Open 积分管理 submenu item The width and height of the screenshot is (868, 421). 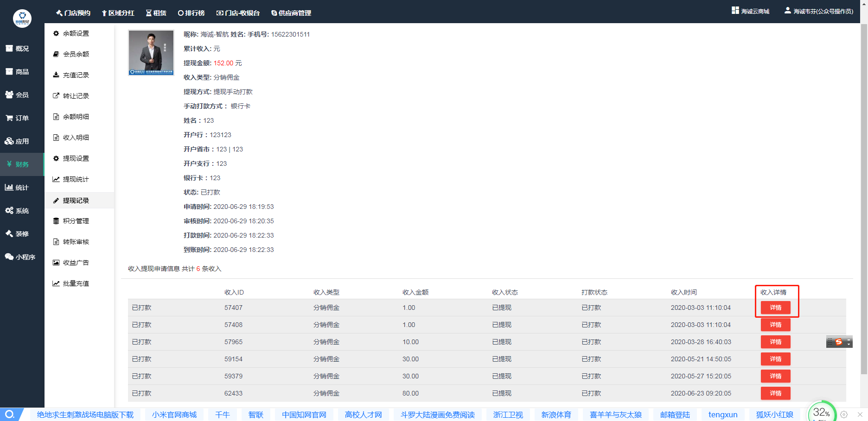click(76, 221)
